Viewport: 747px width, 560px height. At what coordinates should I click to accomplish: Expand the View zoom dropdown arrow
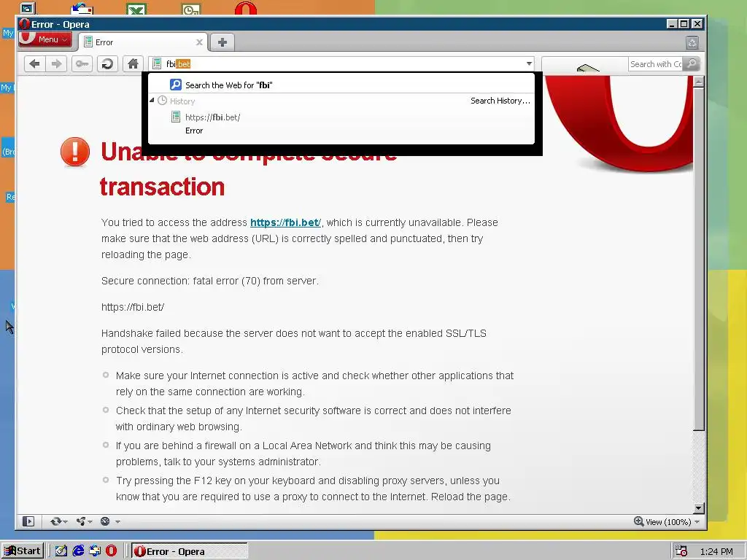(x=697, y=522)
